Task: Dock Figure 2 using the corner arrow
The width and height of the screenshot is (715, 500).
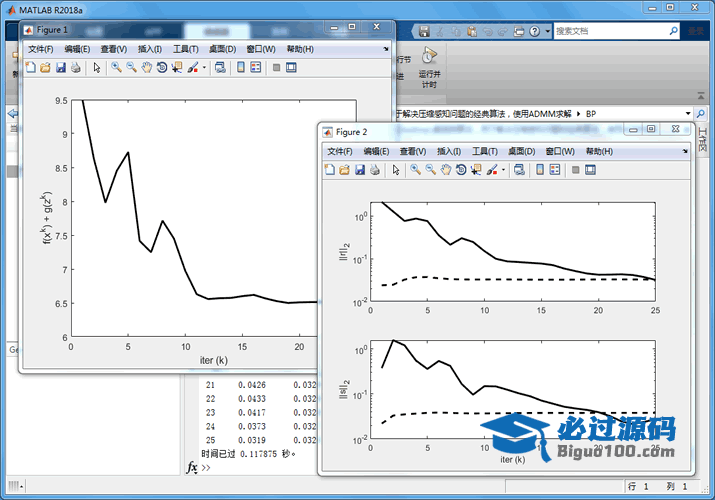Action: click(x=685, y=151)
